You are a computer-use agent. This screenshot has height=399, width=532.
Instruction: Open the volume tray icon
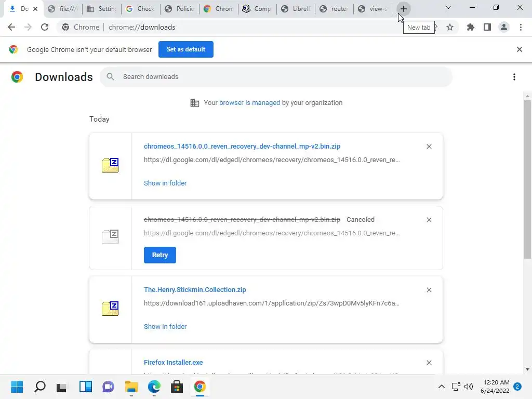(x=469, y=387)
